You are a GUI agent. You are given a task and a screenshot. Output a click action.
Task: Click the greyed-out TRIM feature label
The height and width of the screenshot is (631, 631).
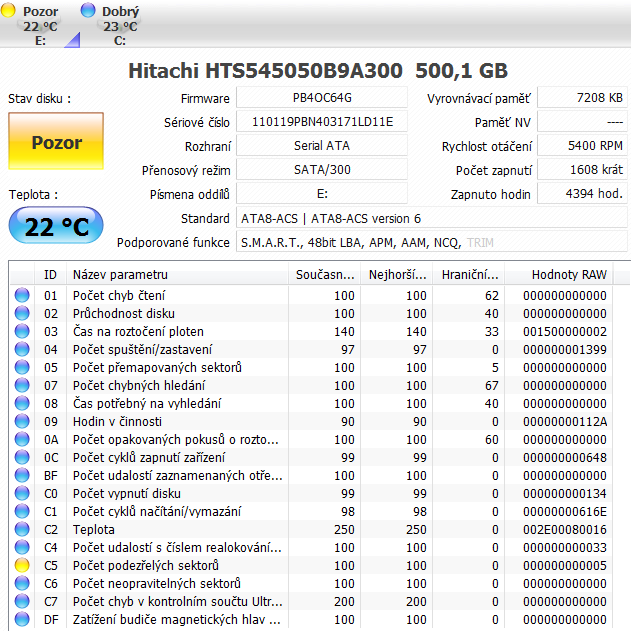tap(480, 243)
